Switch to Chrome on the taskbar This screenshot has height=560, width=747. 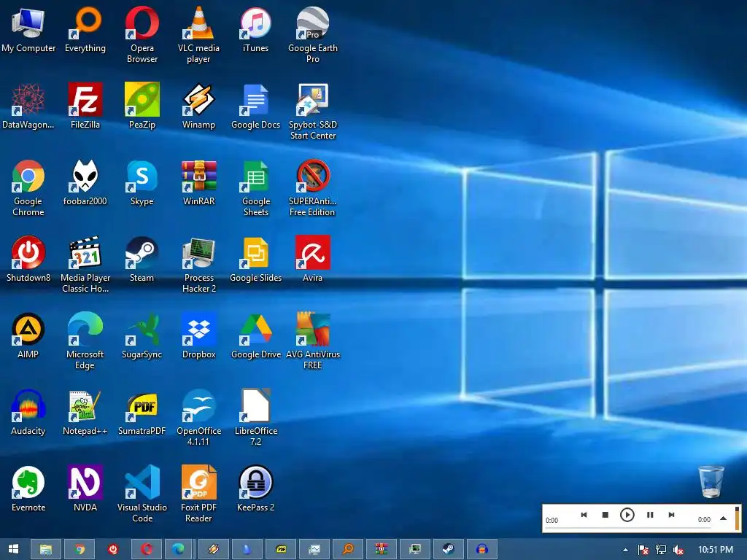pos(80,550)
